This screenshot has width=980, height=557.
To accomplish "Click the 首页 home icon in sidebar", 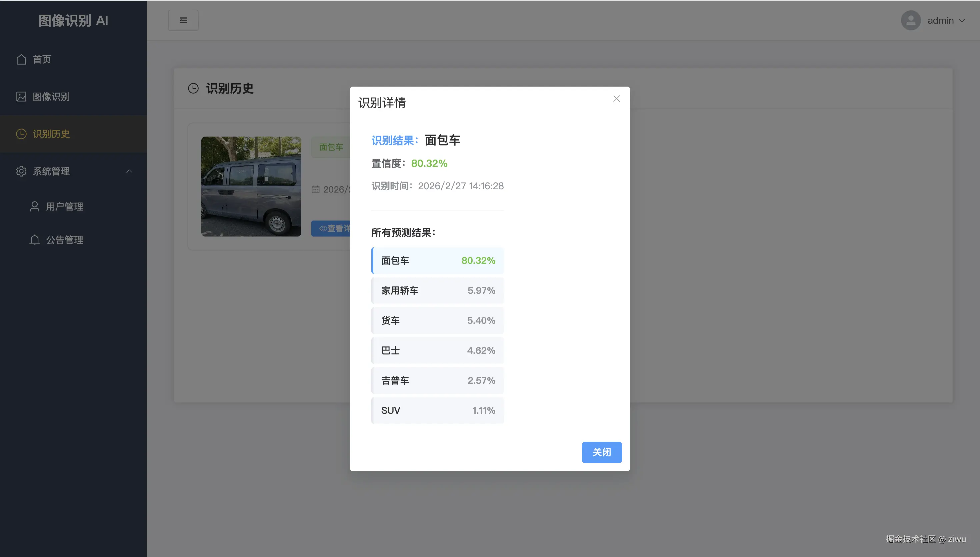I will point(21,59).
